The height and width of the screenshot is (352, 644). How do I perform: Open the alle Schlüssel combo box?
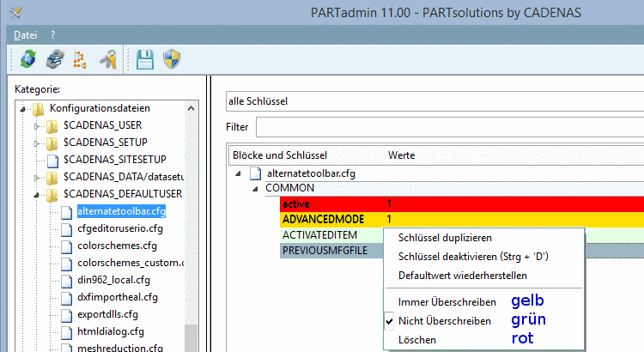(x=435, y=101)
